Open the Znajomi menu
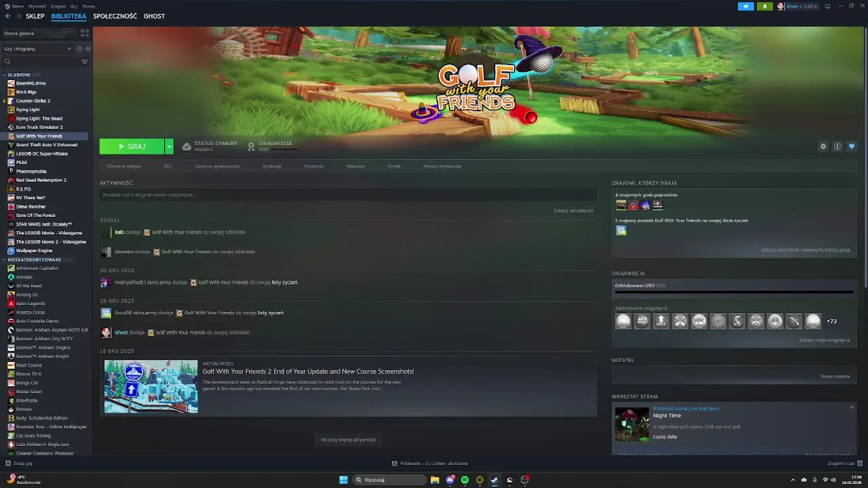The image size is (868, 488). [58, 6]
